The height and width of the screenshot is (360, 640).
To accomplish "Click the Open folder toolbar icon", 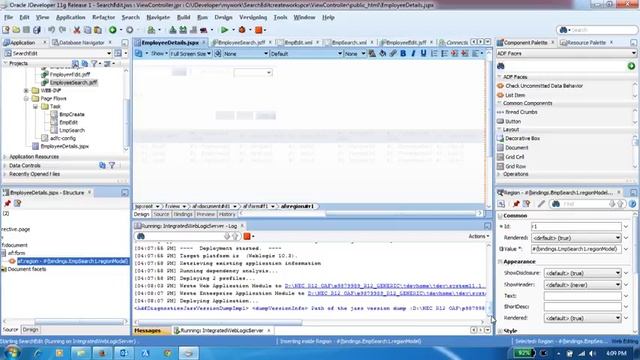I will [x=16, y=30].
